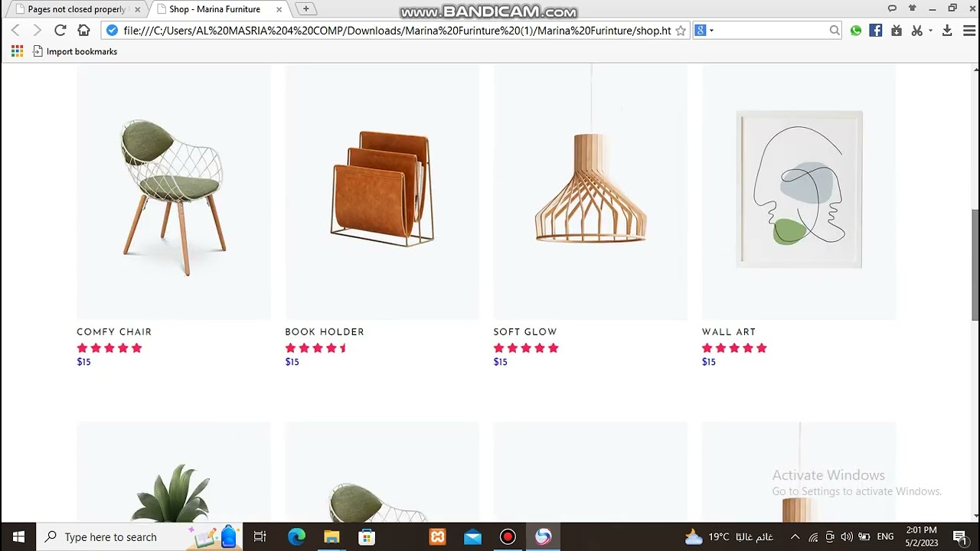
Task: Click the Book Holder star rating
Action: click(316, 348)
